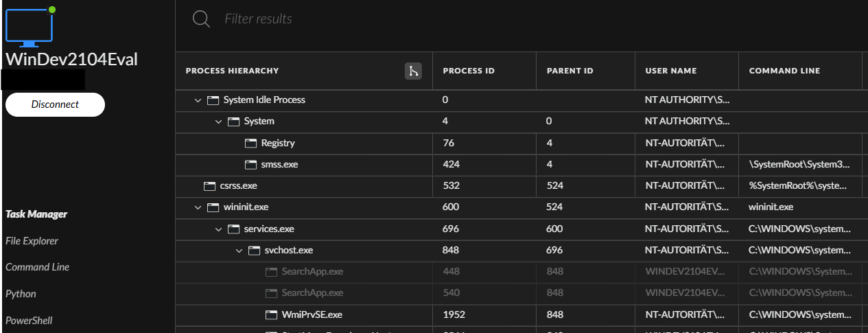Sort by the Process ID column header
Viewport: 868px width, 333px height.
pyautogui.click(x=469, y=71)
